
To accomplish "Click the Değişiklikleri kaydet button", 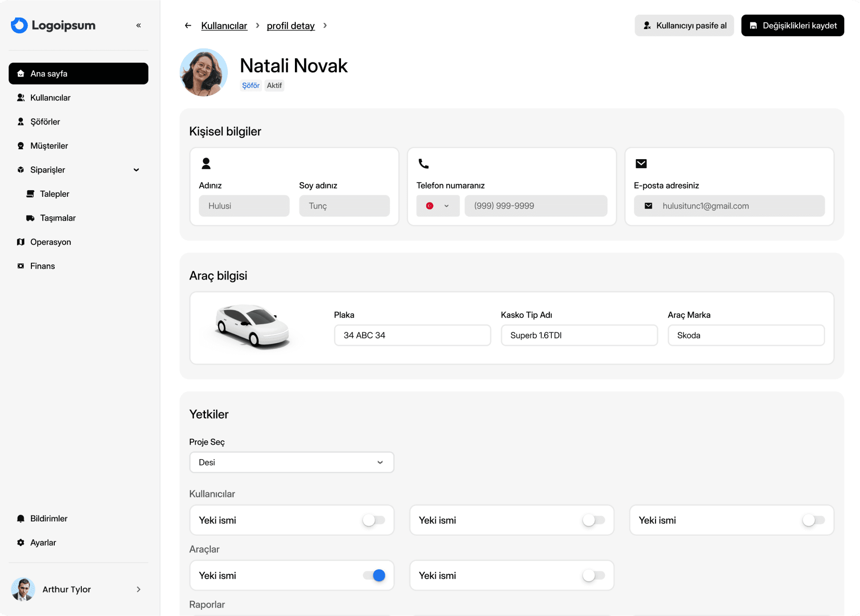I will 792,25.
